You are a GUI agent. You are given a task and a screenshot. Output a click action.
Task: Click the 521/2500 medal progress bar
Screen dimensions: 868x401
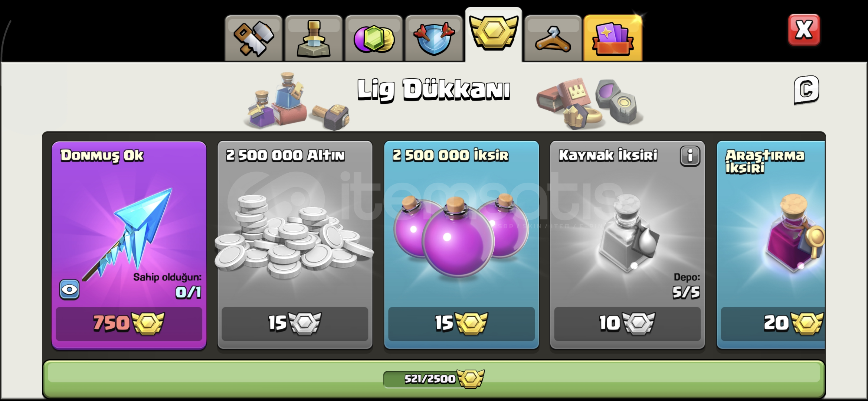tap(434, 379)
